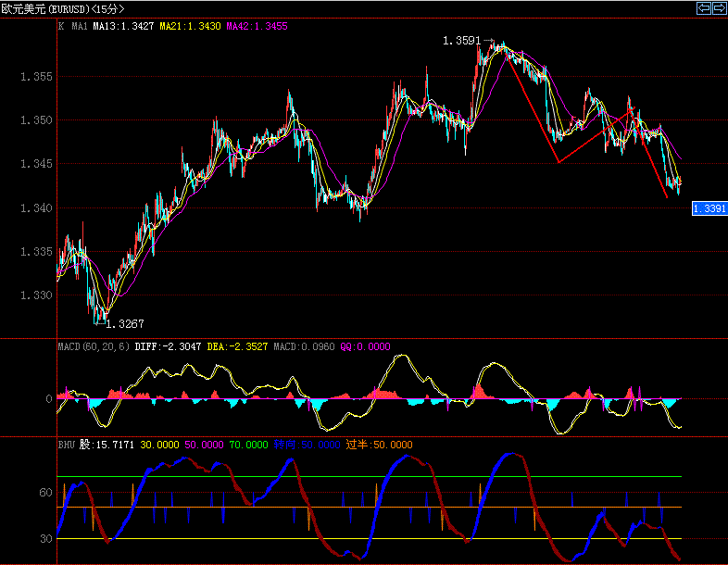Click the yellow 30.0000 level label
The image size is (728, 565).
(x=159, y=445)
